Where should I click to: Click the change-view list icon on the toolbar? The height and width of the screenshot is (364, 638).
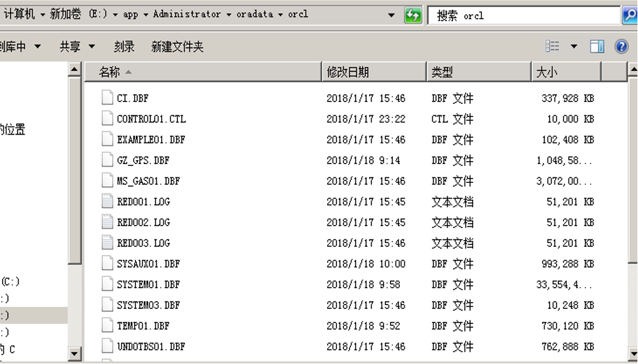553,46
